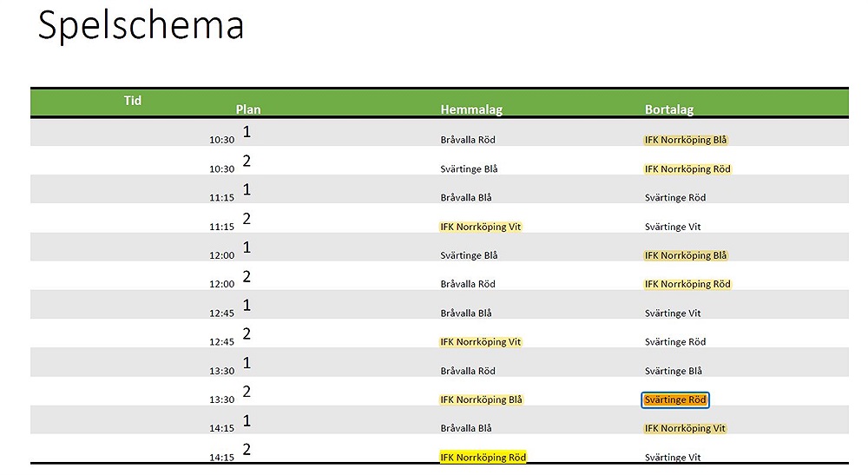
Task: Click the Bortalag column header
Action: pos(668,109)
